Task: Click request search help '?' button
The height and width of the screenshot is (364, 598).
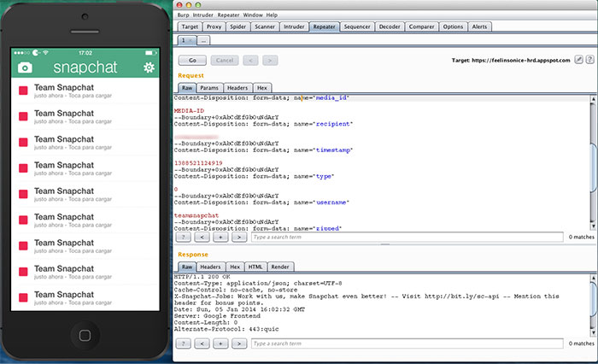Action: click(x=183, y=237)
